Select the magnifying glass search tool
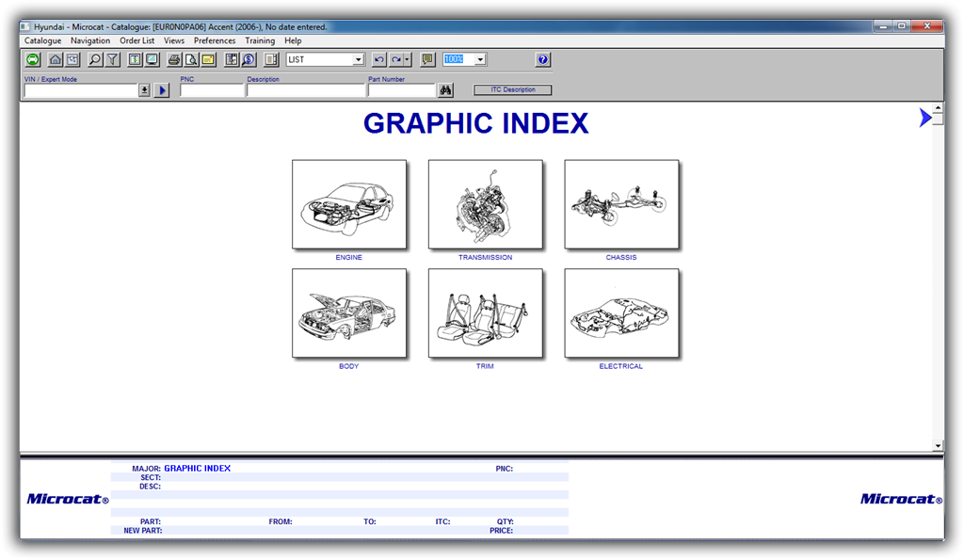The image size is (964, 560). [95, 59]
